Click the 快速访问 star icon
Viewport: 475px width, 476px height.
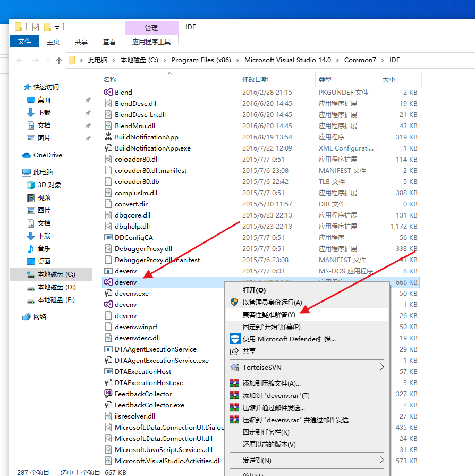pyautogui.click(x=27, y=87)
